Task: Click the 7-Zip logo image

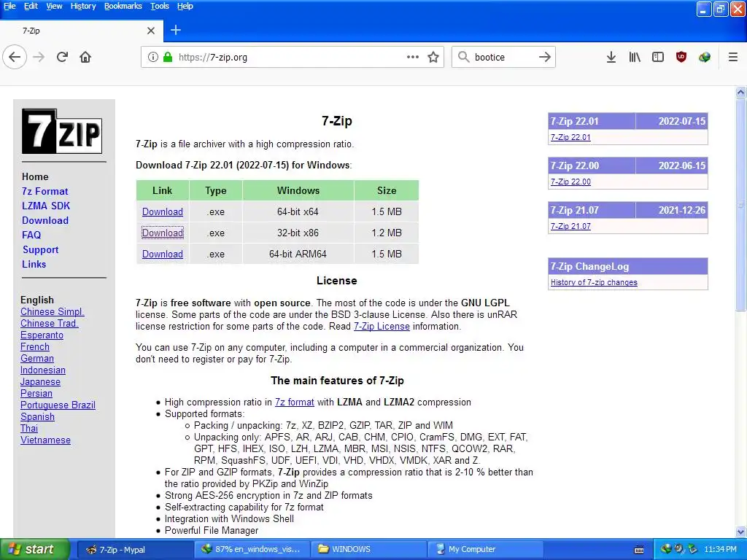Action: (62, 131)
